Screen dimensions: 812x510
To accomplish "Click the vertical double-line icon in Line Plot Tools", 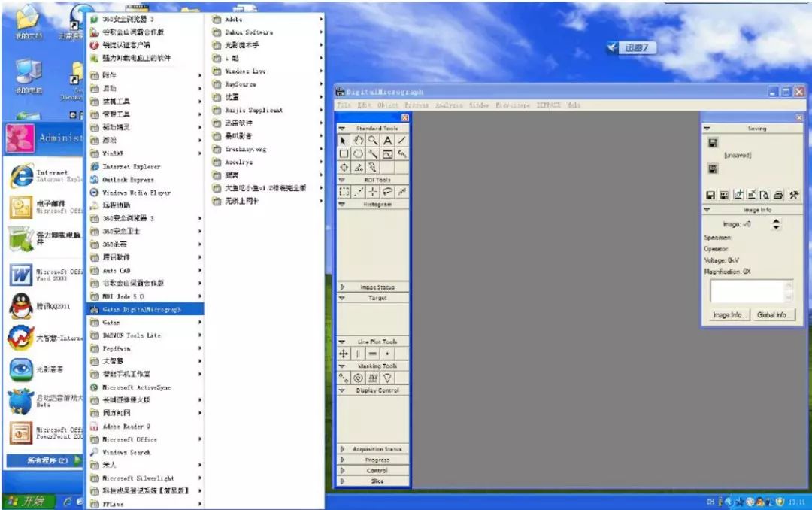I will tap(359, 354).
